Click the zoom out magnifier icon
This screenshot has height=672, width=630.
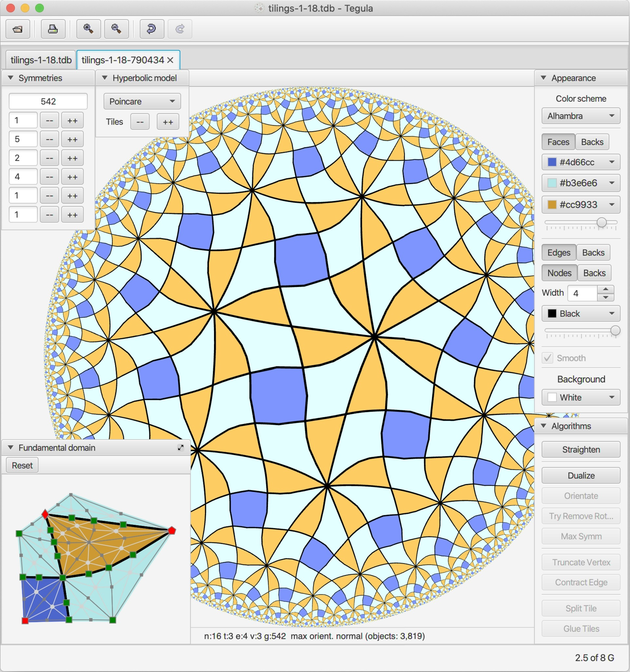click(x=117, y=29)
